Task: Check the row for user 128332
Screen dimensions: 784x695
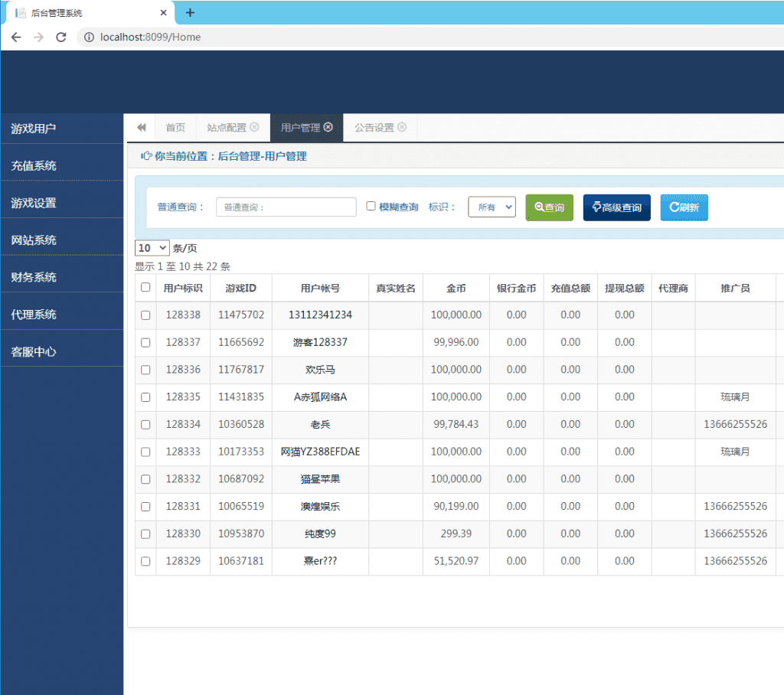Action: click(x=145, y=479)
